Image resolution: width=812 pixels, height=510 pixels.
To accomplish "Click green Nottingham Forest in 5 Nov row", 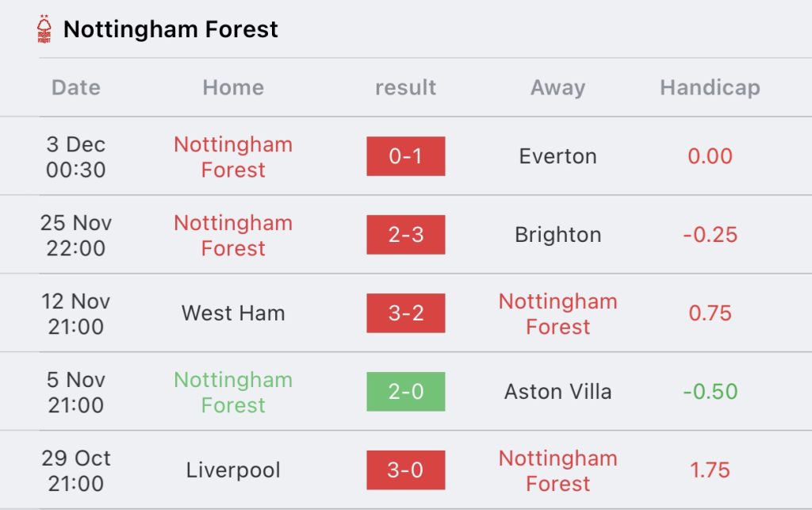I will click(233, 393).
